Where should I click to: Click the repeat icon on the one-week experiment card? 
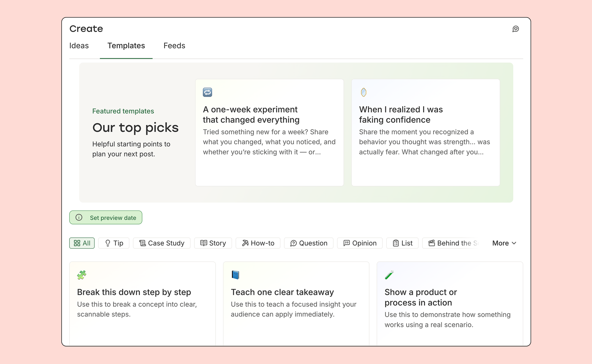coord(207,92)
